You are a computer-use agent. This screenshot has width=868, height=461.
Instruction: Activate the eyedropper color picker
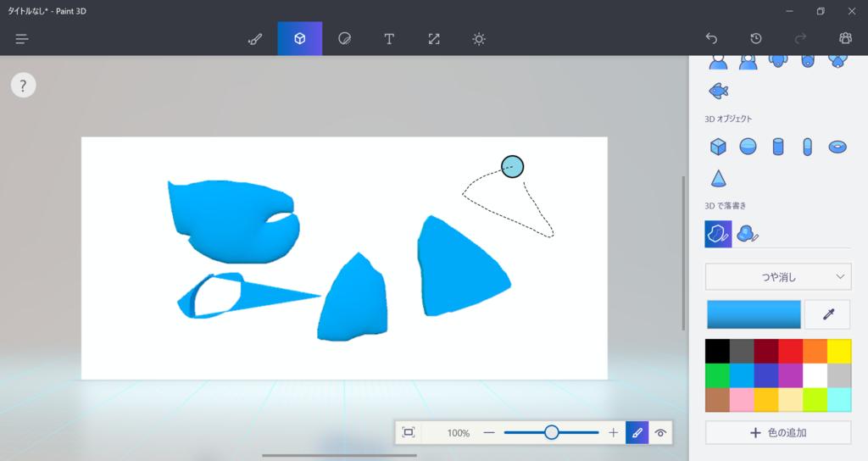(x=828, y=314)
